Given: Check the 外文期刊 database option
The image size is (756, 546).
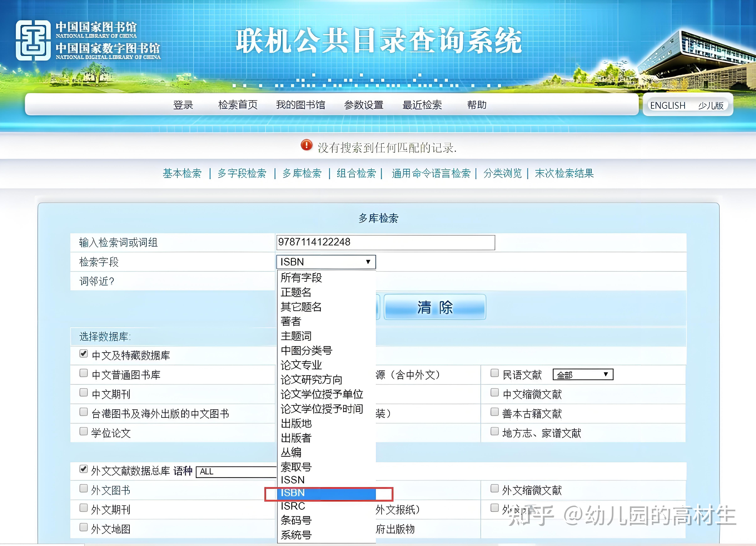Looking at the screenshot, I should click(x=83, y=507).
